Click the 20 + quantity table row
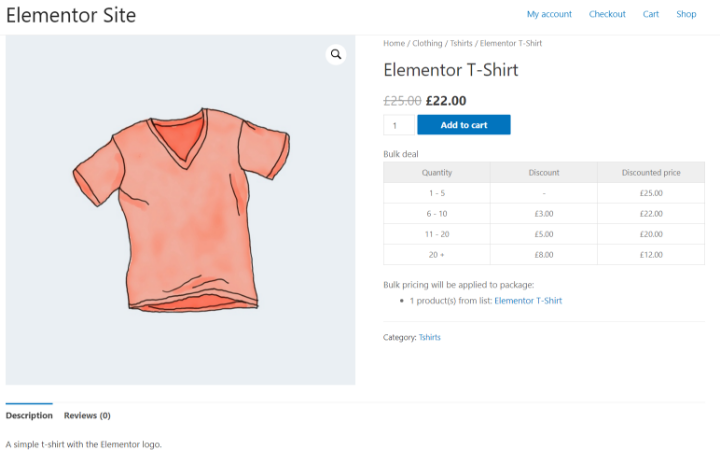The height and width of the screenshot is (462, 720). 543,254
